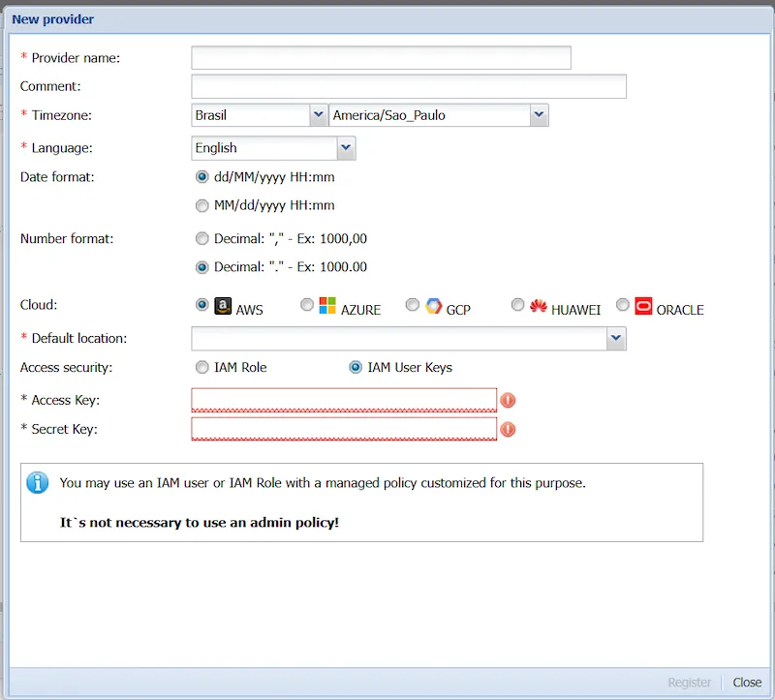Click the Azure logo icon

[x=327, y=307]
